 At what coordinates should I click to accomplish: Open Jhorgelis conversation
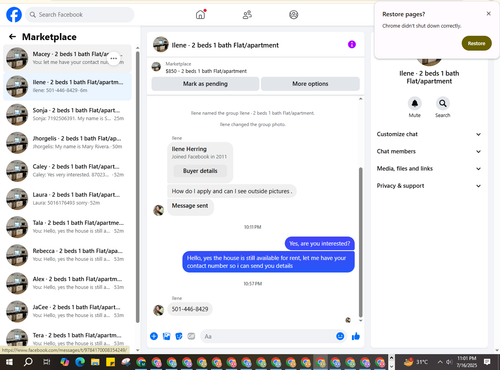click(x=67, y=143)
